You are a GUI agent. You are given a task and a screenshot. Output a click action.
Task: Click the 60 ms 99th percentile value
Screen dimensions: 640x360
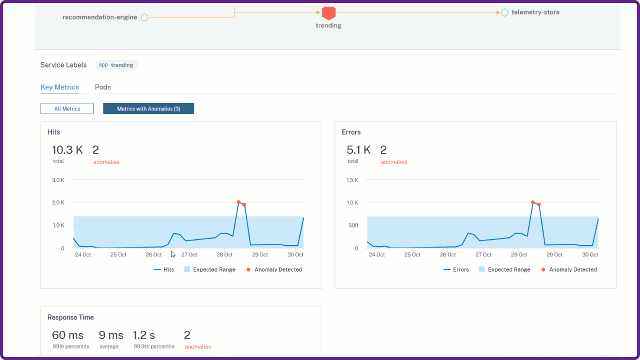(x=68, y=335)
